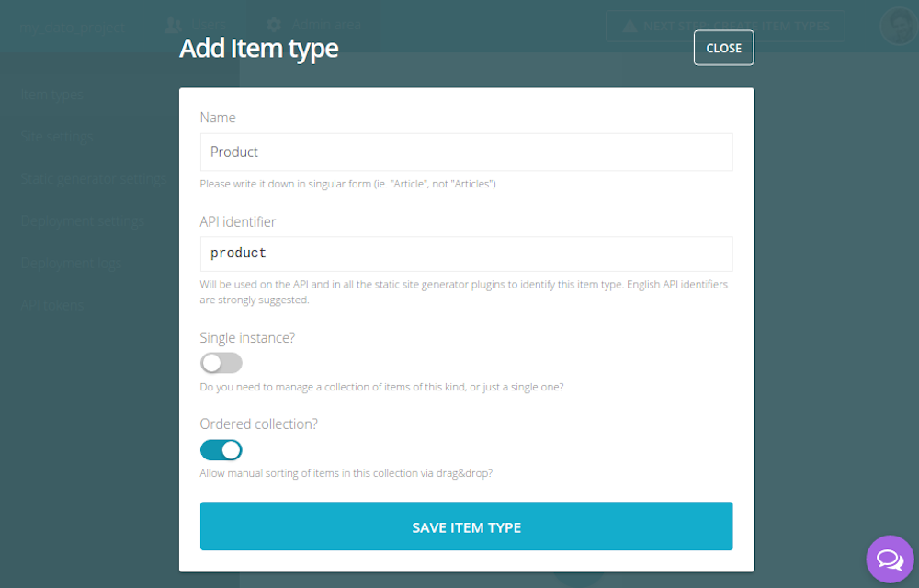The height and width of the screenshot is (588, 919).
Task: Open Item types in the sidebar
Action: pos(52,95)
